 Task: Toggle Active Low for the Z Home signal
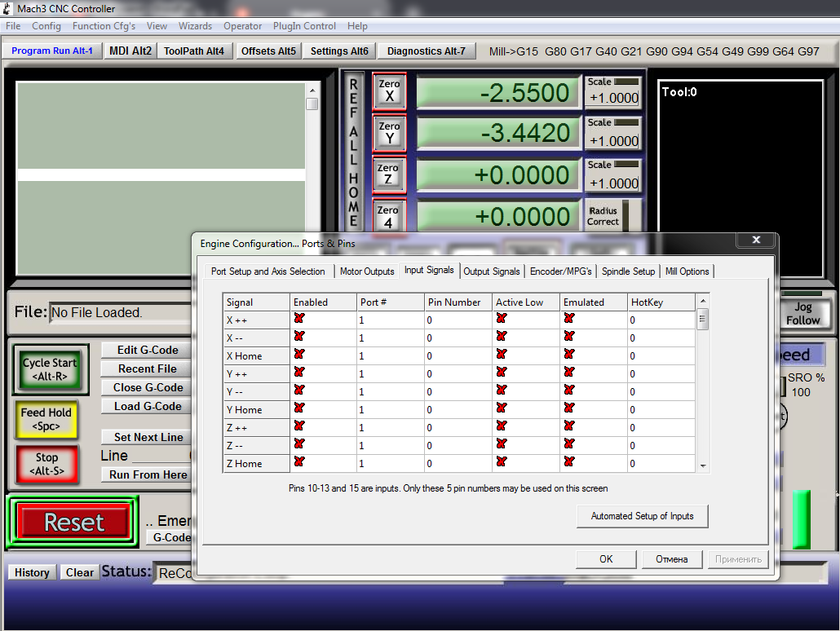(x=502, y=461)
